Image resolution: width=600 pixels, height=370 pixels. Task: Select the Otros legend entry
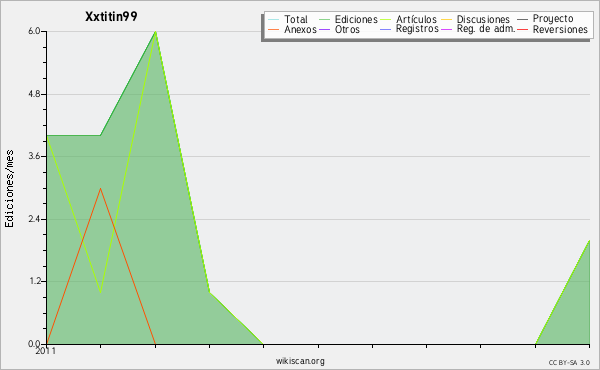347,29
